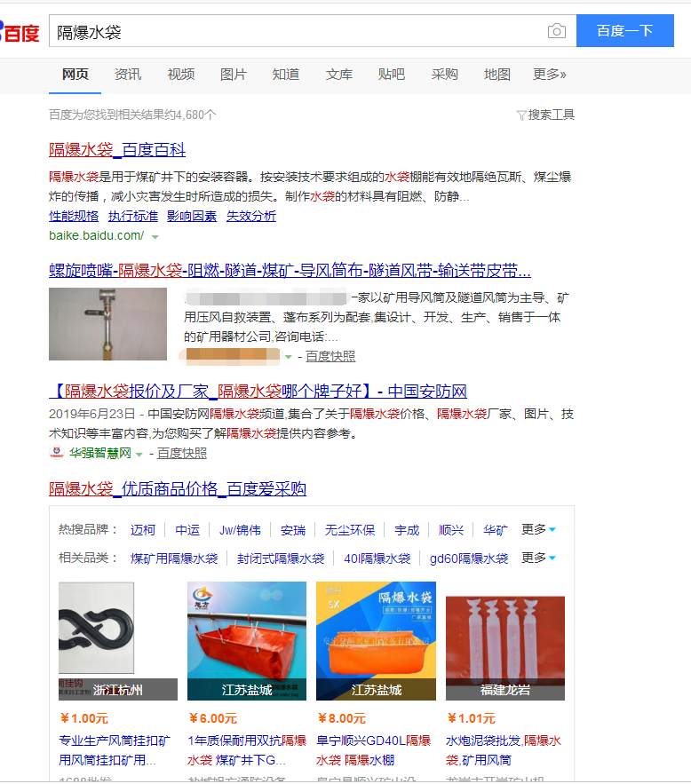The width and height of the screenshot is (691, 784).
Task: Click the ￥1.00元 price text
Action: [83, 718]
